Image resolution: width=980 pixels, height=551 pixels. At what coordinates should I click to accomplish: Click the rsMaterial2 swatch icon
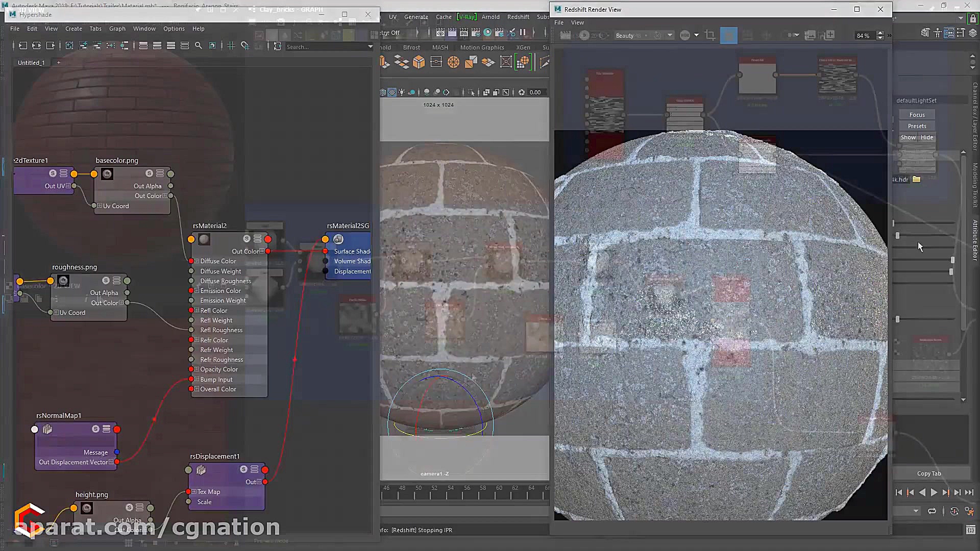coord(204,239)
